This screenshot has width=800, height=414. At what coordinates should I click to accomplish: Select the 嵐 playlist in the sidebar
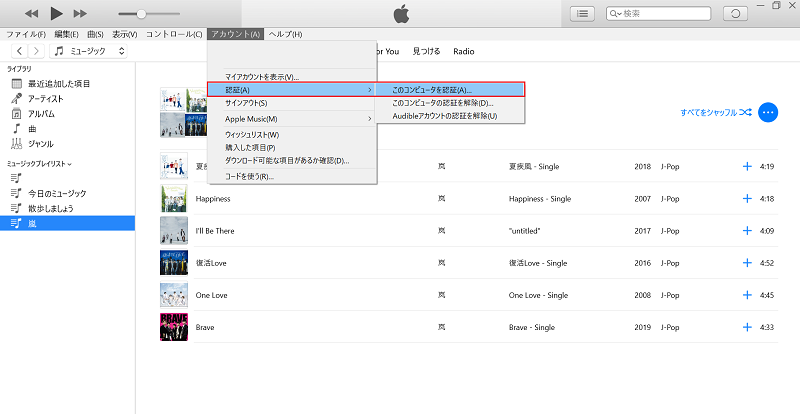click(x=67, y=224)
